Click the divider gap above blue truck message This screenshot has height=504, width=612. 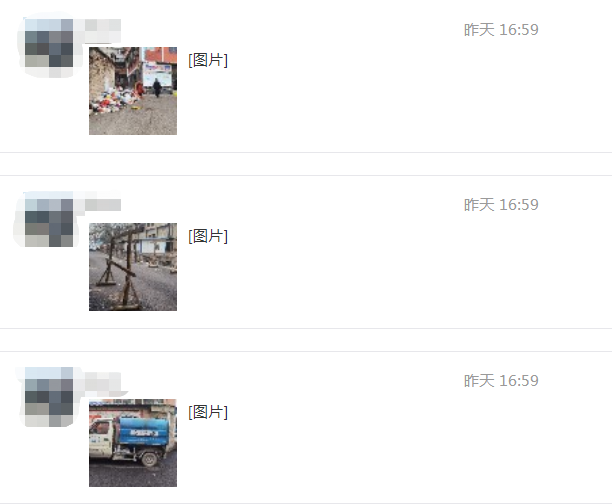pyautogui.click(x=306, y=340)
